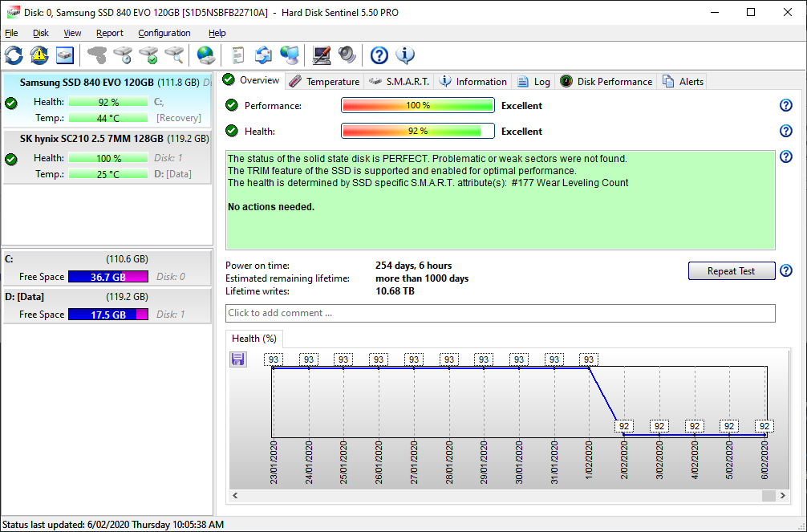Click the green check status icon of SK hynix
Image resolution: width=807 pixels, height=532 pixels.
click(x=10, y=159)
